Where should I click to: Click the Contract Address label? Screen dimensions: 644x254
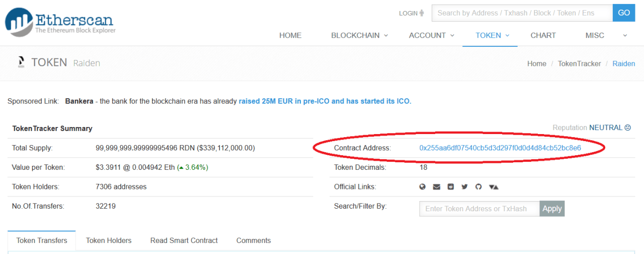click(362, 148)
